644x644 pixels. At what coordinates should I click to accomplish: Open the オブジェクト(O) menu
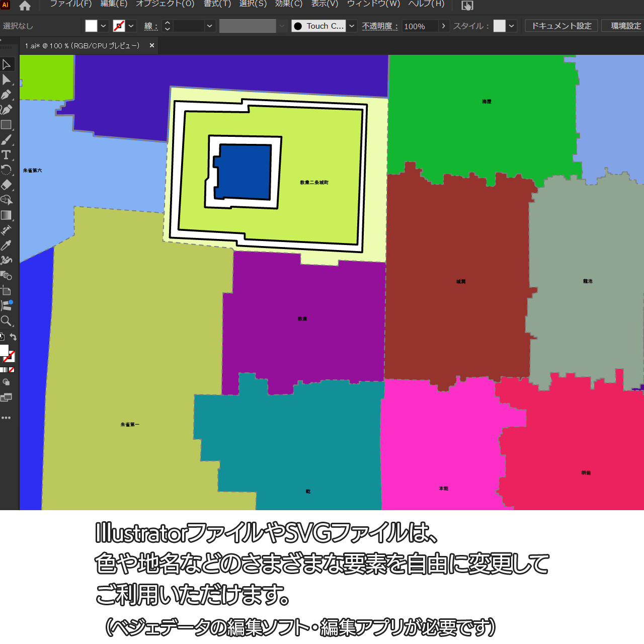click(x=165, y=4)
